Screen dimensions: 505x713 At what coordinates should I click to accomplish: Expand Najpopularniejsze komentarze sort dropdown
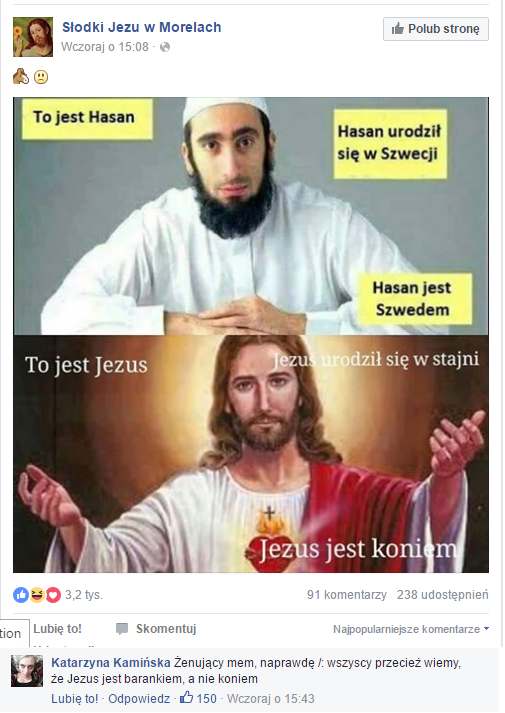411,629
